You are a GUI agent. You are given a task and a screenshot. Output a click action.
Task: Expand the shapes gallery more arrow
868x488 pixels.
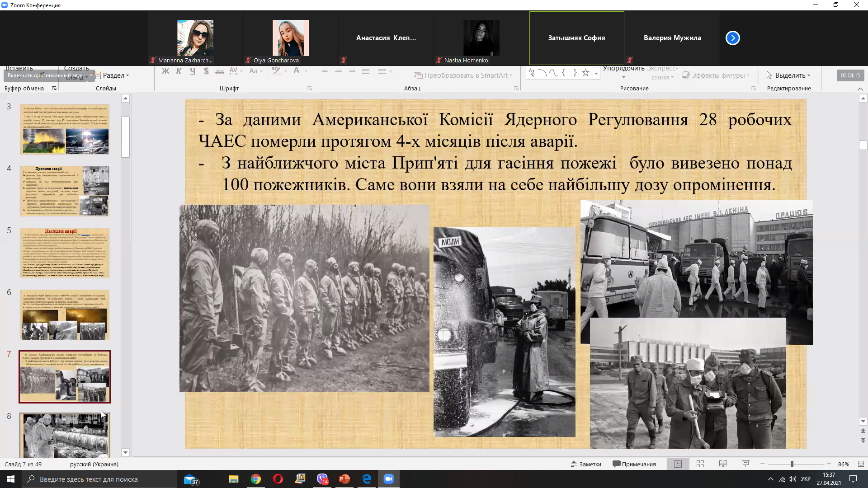click(596, 74)
